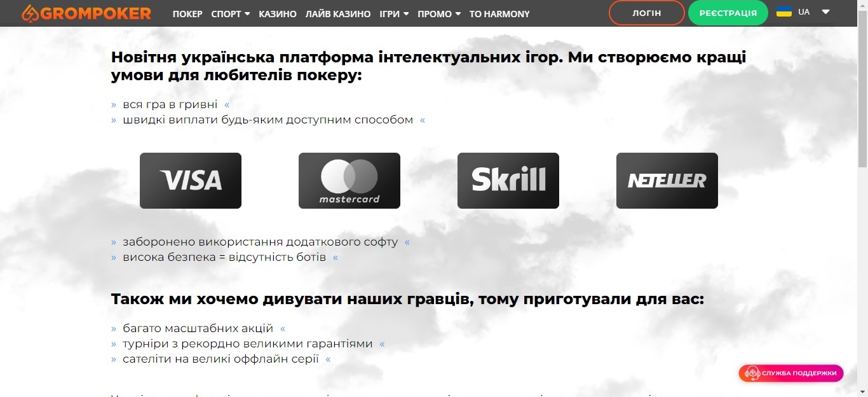Click 'висока безпека = відсутність ботів' text
Screen dimensions: 868x397
coord(224,257)
